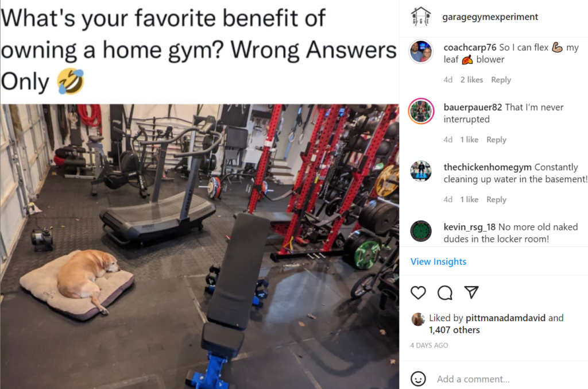Screen dimensions: 588x389
Task: Reply to coachcarp76's comment
Action: 501,80
